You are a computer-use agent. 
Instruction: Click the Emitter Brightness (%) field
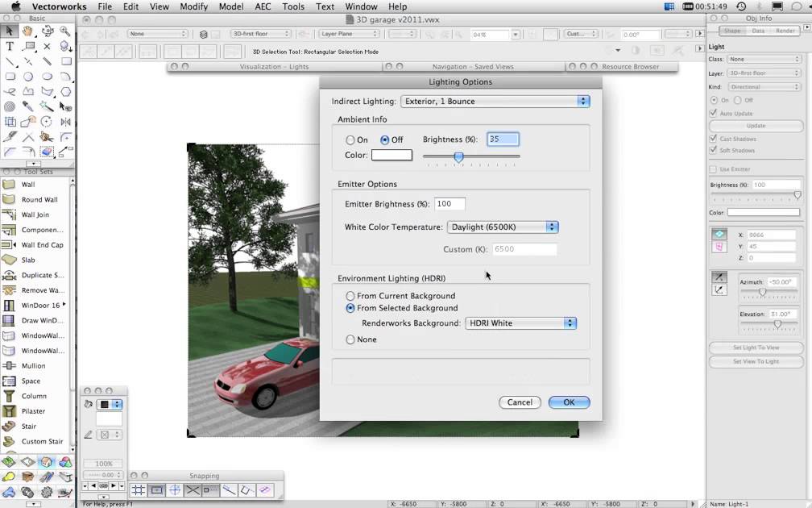[449, 204]
